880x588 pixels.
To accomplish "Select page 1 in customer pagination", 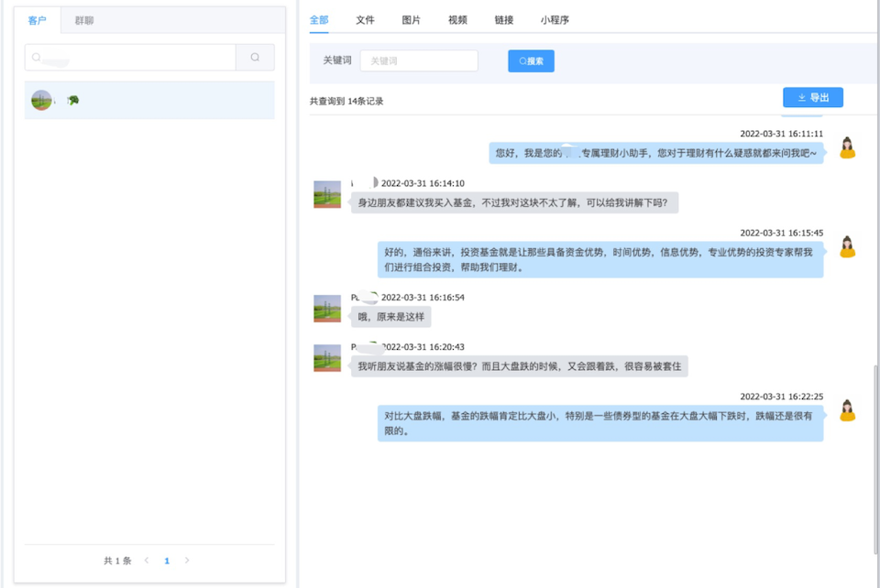I will click(x=167, y=561).
